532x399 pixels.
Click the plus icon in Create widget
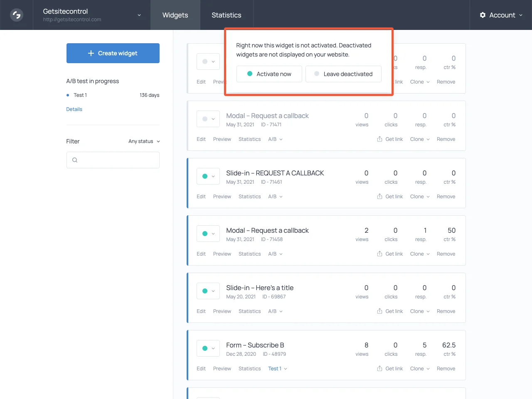[91, 53]
